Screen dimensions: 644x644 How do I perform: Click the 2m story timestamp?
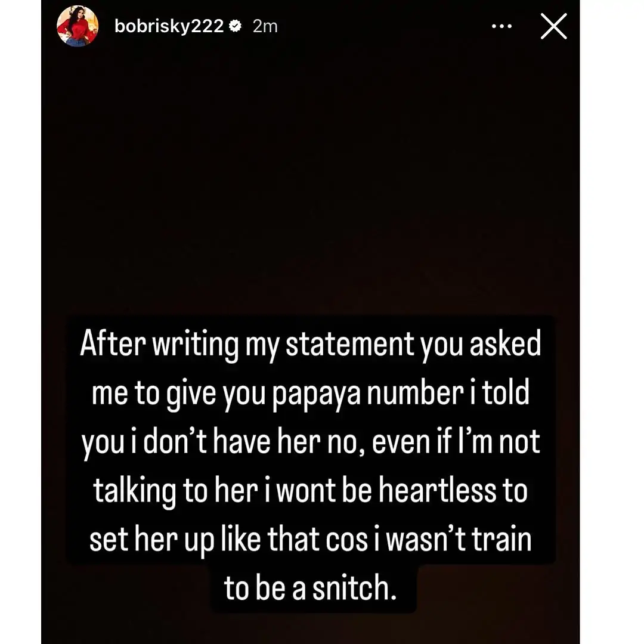265,26
